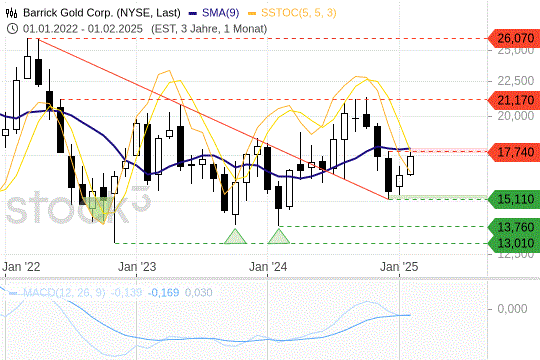Click the 21,170 red resistance label
This screenshot has height=360, width=540.
[514, 100]
